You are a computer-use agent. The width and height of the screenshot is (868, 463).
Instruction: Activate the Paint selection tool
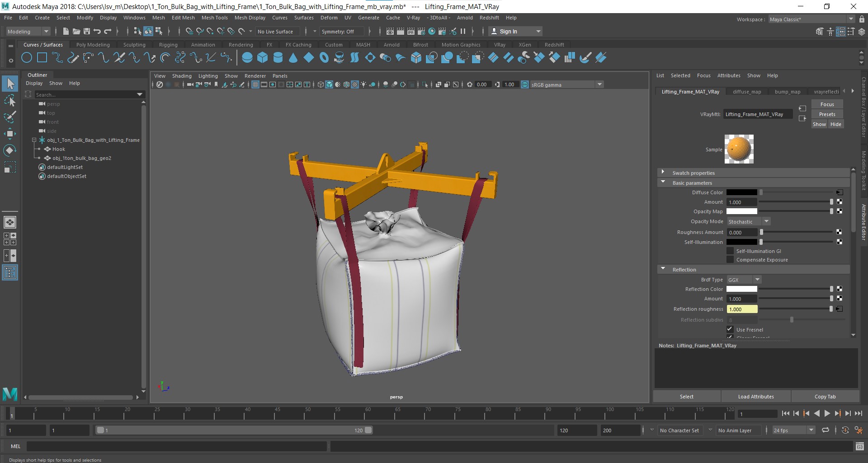(10, 117)
